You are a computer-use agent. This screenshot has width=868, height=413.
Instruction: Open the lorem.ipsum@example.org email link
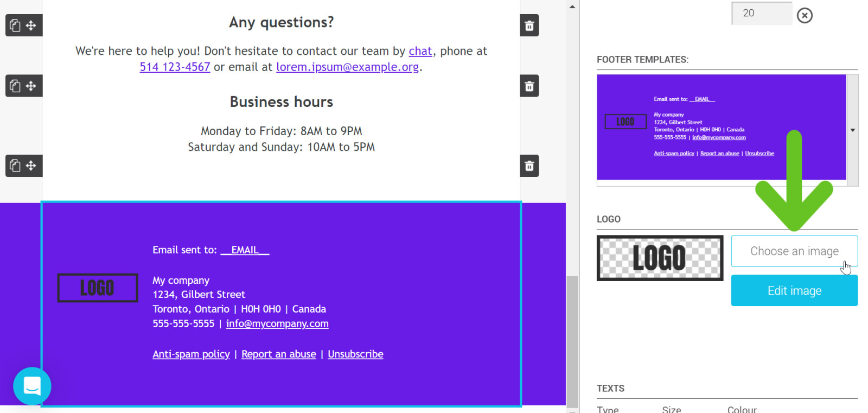(x=347, y=67)
